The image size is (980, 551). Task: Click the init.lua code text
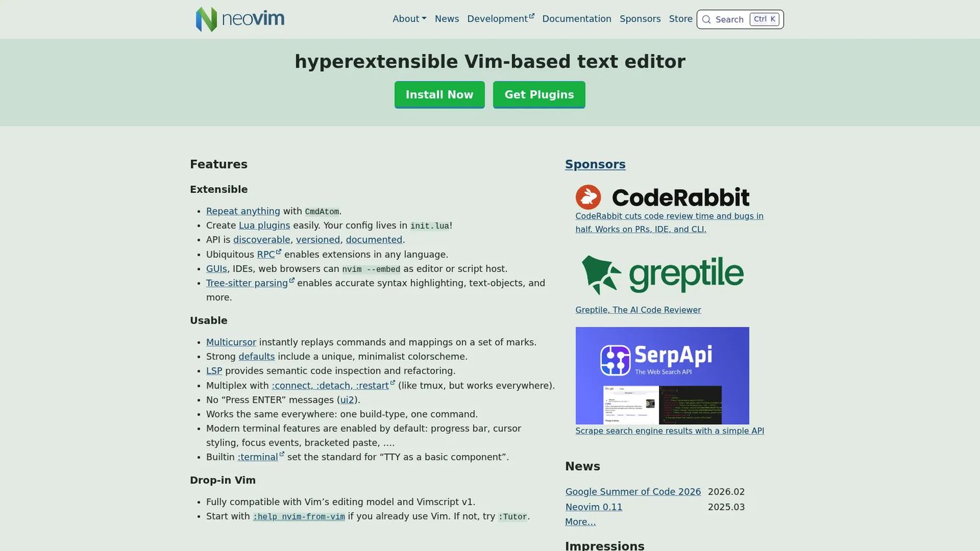pyautogui.click(x=430, y=226)
